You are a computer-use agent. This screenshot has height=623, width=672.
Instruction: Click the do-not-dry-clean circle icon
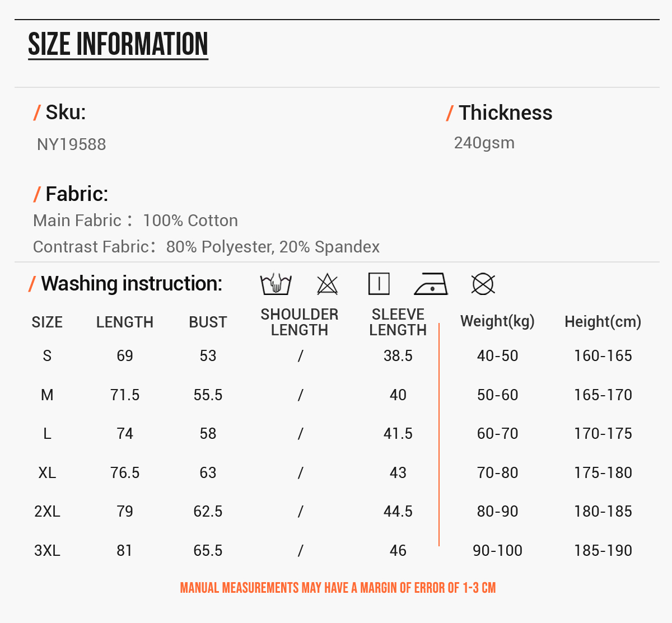[x=483, y=284]
